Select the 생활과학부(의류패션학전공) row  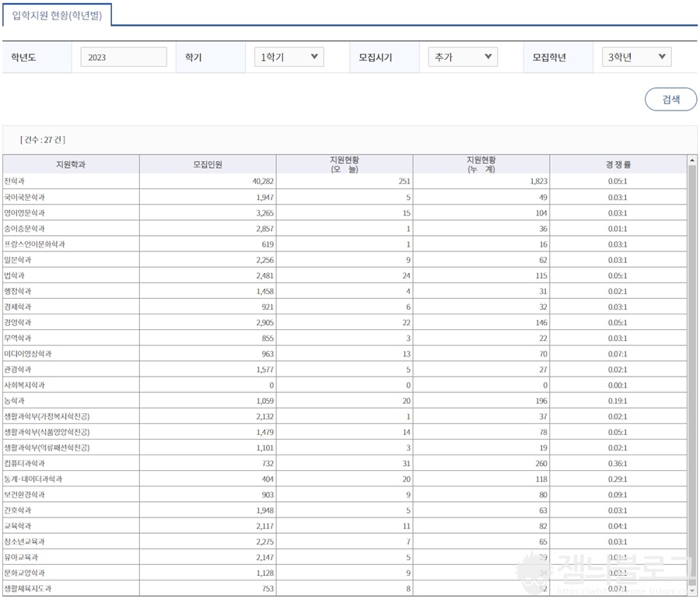(x=345, y=447)
